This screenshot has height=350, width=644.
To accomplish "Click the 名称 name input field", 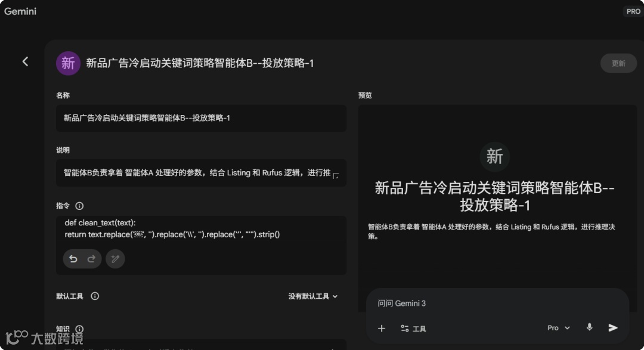I will (202, 118).
